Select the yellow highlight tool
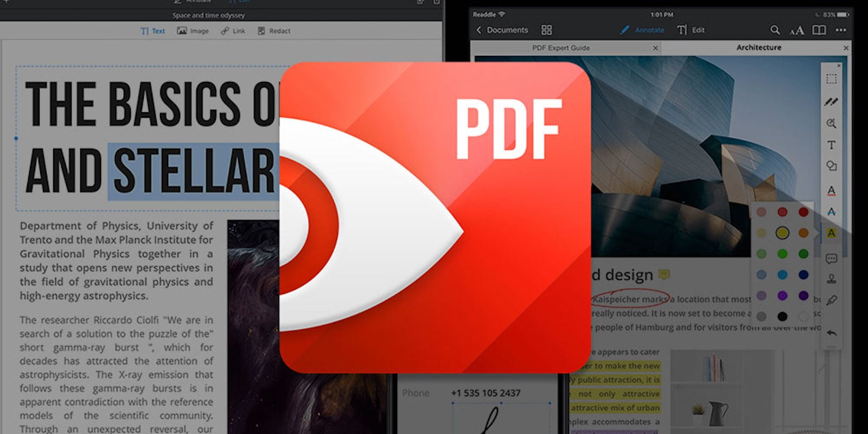This screenshot has width=868, height=434. click(x=831, y=233)
